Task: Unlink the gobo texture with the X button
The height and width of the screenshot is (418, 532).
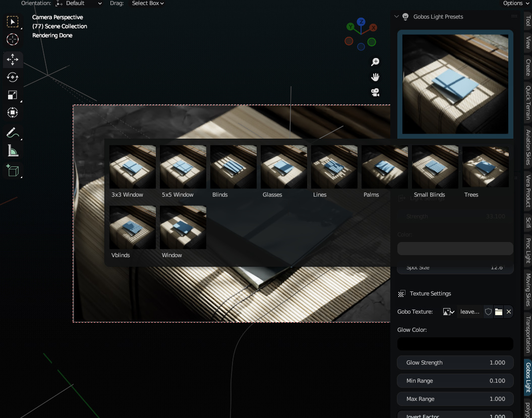Action: click(508, 312)
